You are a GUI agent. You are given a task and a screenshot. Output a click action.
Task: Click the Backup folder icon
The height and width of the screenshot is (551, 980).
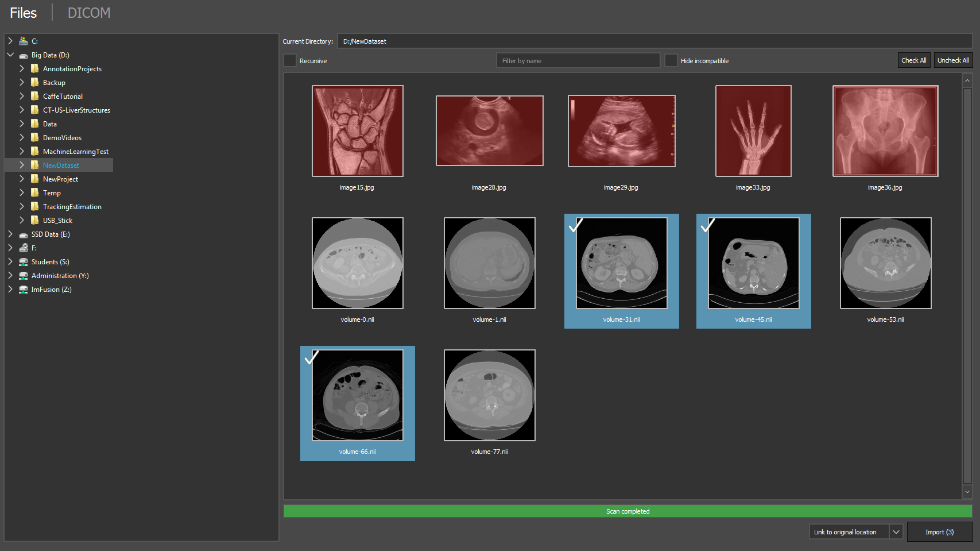tap(35, 82)
